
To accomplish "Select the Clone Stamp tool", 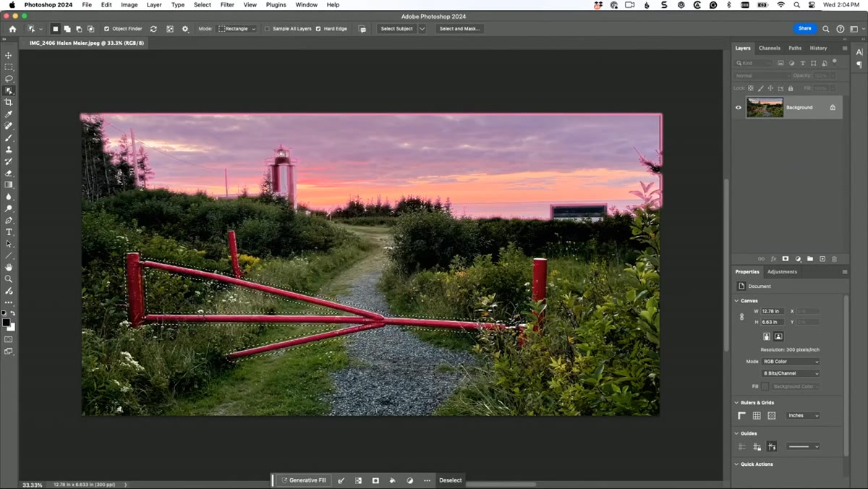I will [x=9, y=149].
